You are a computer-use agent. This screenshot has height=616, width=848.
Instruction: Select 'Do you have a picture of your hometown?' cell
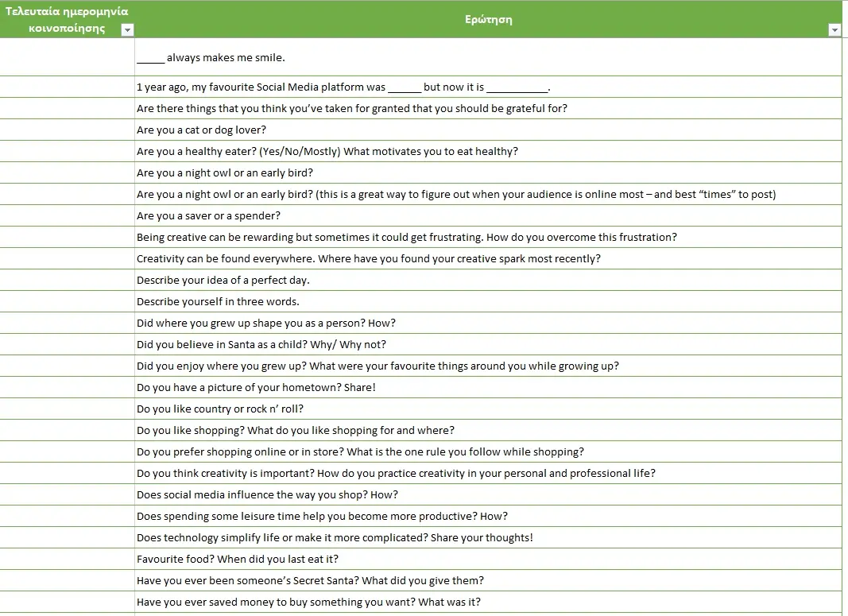point(488,388)
